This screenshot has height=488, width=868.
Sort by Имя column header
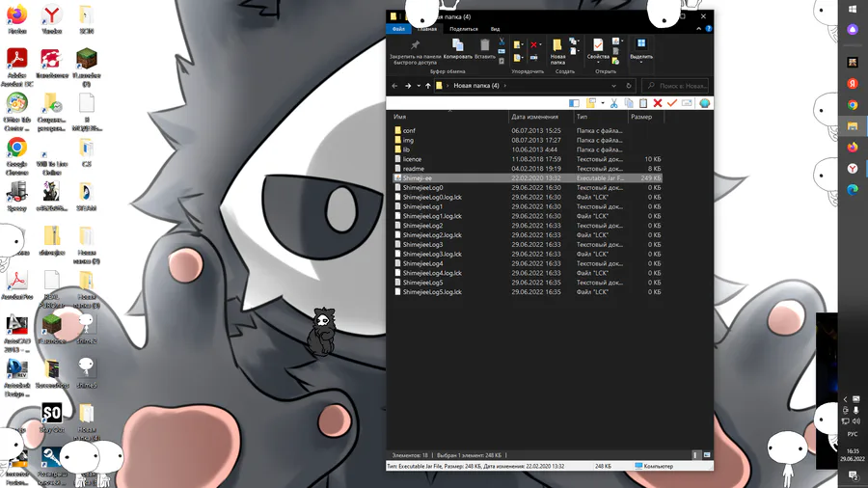point(399,117)
